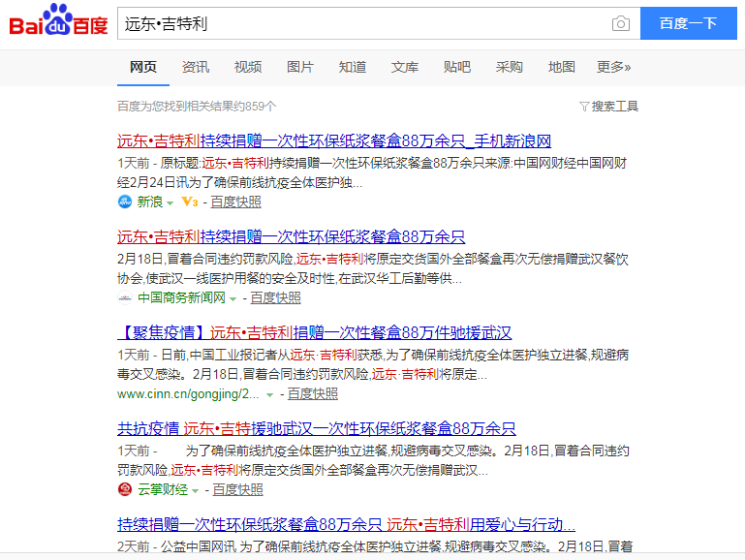Open the 共抗疫情 远东•吉特援驰武汉 result
745x560 pixels.
click(x=317, y=429)
